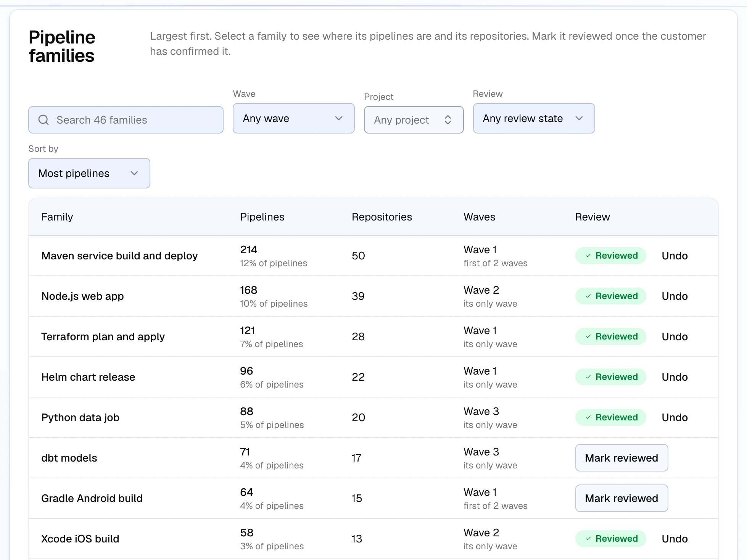747x560 pixels.
Task: Click the 168 pipelines count
Action: pyautogui.click(x=249, y=290)
